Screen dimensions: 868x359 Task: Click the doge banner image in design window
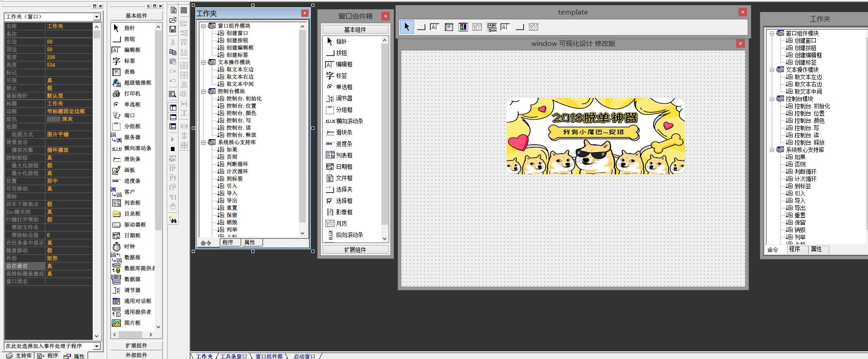coord(595,136)
